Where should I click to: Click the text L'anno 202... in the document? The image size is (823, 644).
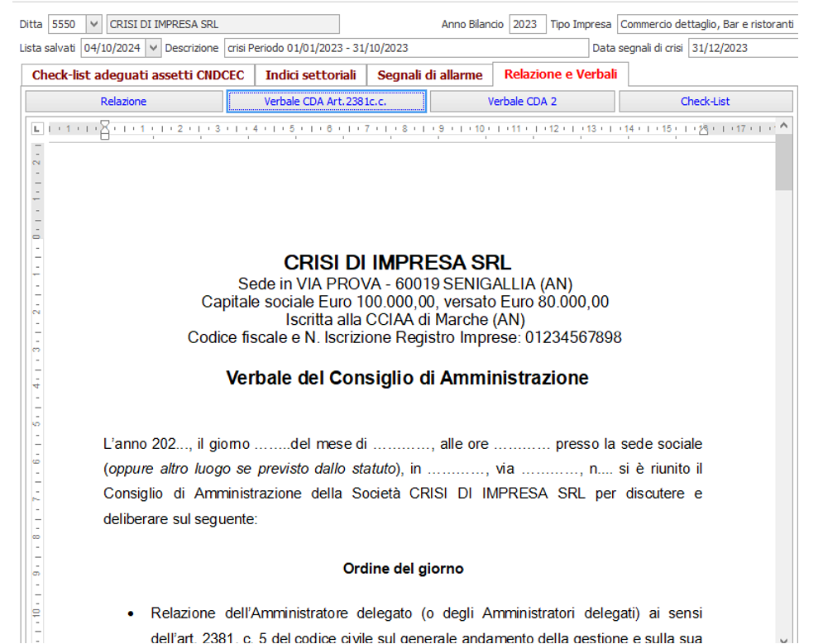(147, 444)
